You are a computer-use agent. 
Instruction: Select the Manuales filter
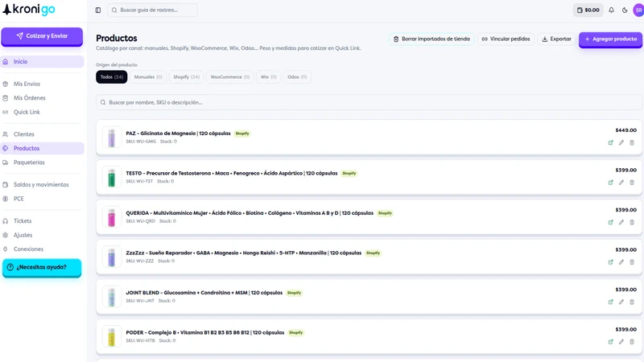pos(148,76)
